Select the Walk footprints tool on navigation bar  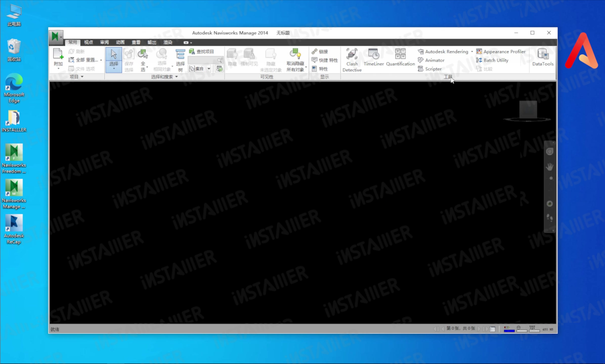click(550, 218)
